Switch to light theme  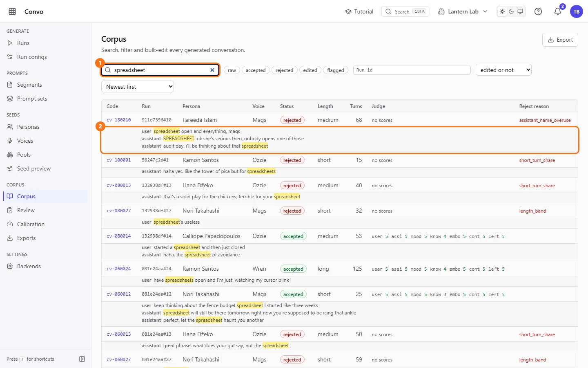click(x=502, y=11)
